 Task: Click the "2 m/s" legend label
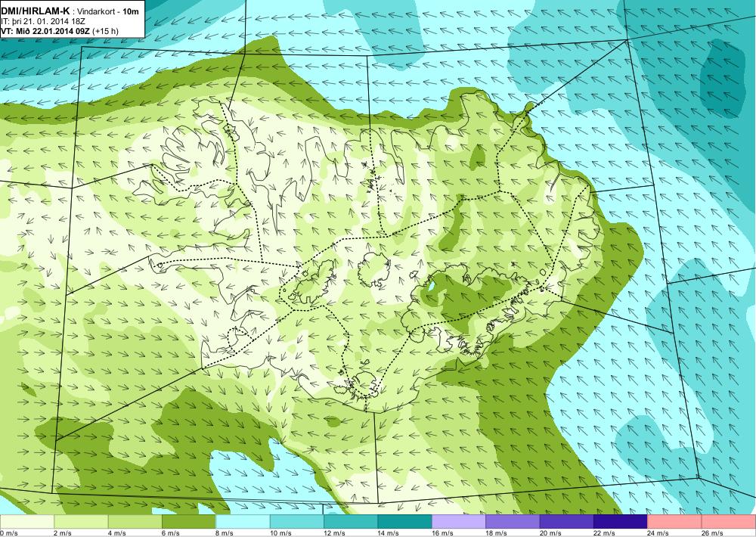(63, 533)
